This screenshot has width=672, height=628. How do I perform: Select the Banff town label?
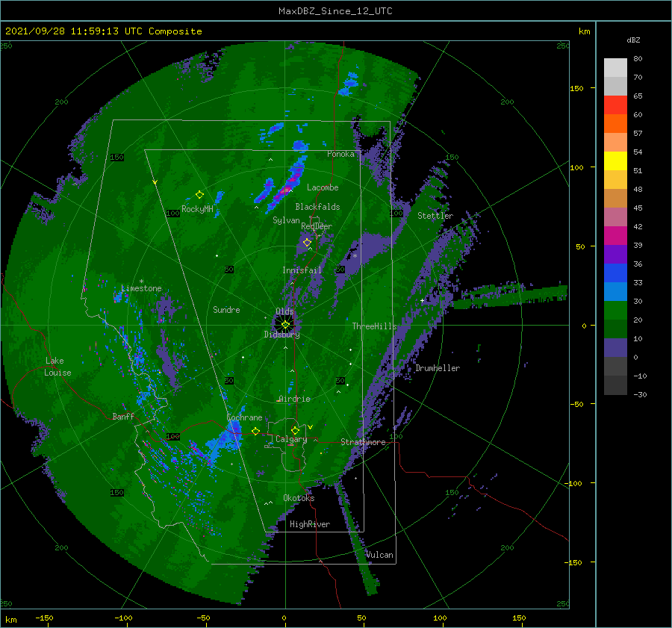[x=123, y=416]
